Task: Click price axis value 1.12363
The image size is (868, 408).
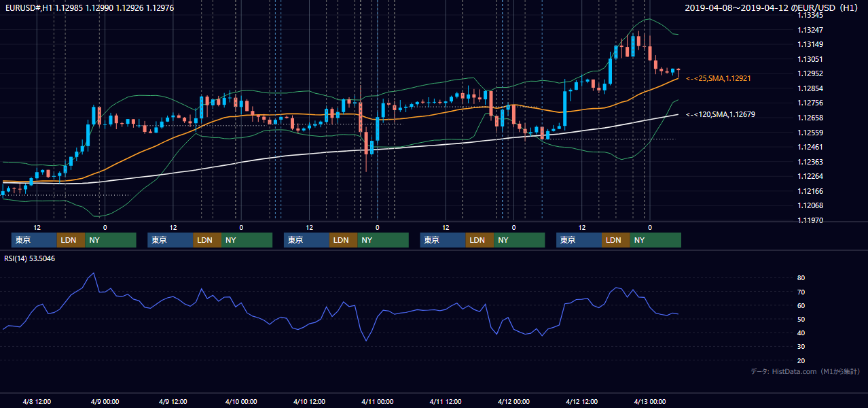Action: click(810, 162)
